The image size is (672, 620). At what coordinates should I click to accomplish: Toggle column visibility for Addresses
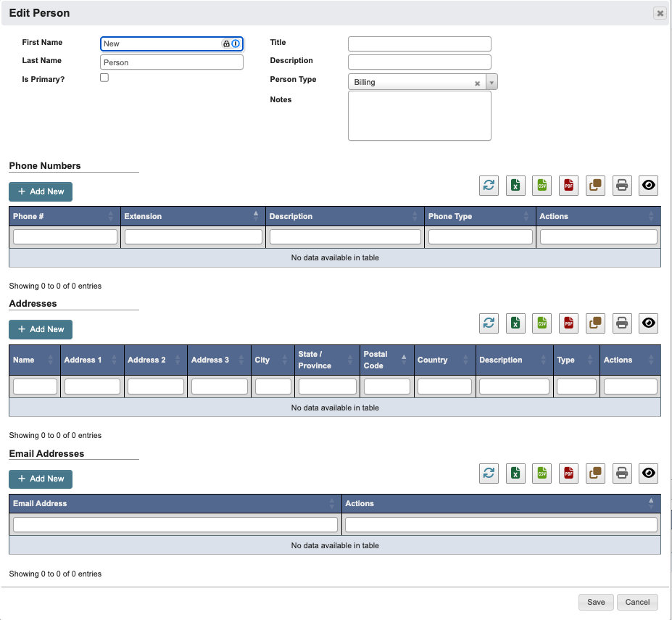click(x=648, y=323)
